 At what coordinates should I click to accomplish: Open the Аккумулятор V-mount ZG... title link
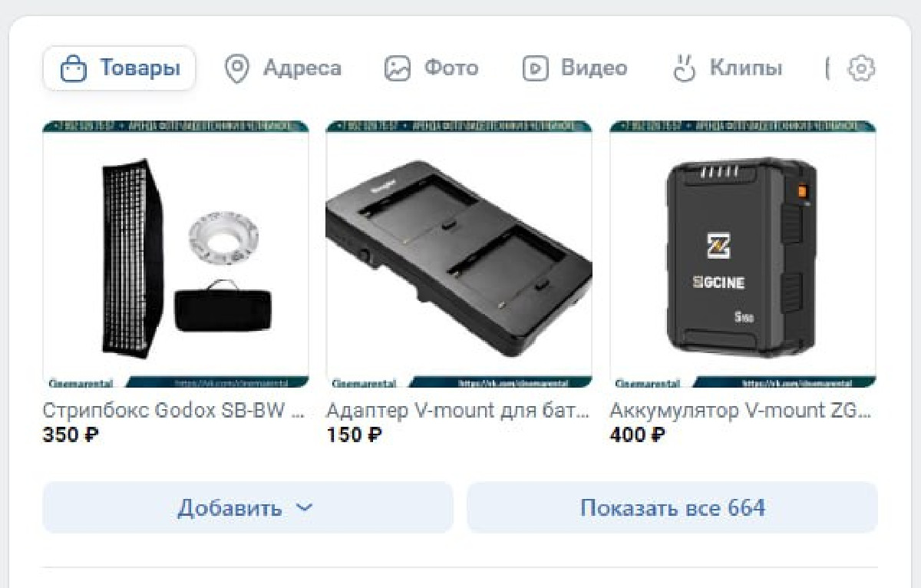pos(741,411)
